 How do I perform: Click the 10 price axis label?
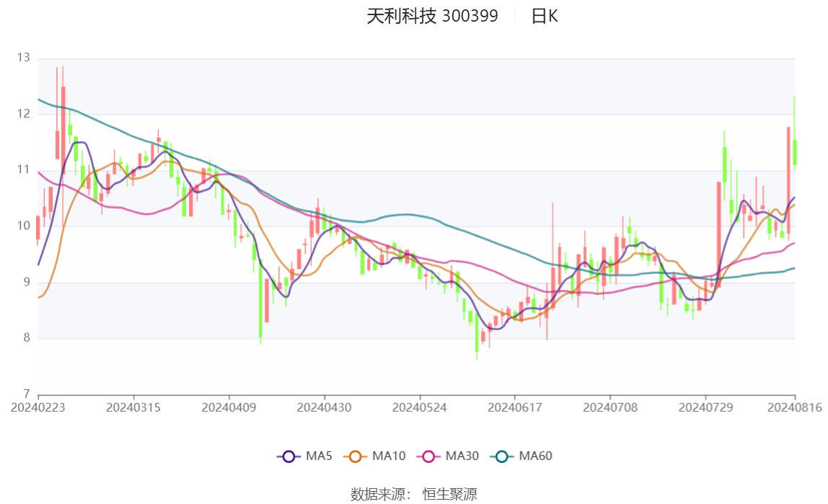(x=23, y=226)
